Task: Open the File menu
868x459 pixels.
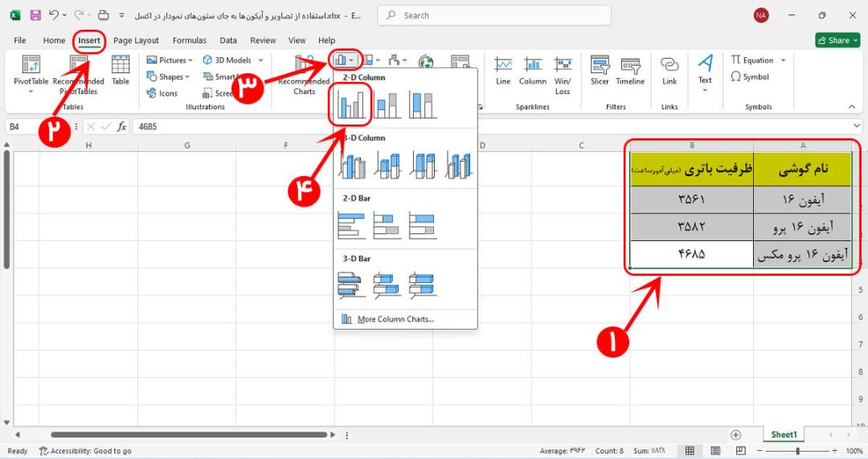Action: pyautogui.click(x=20, y=40)
